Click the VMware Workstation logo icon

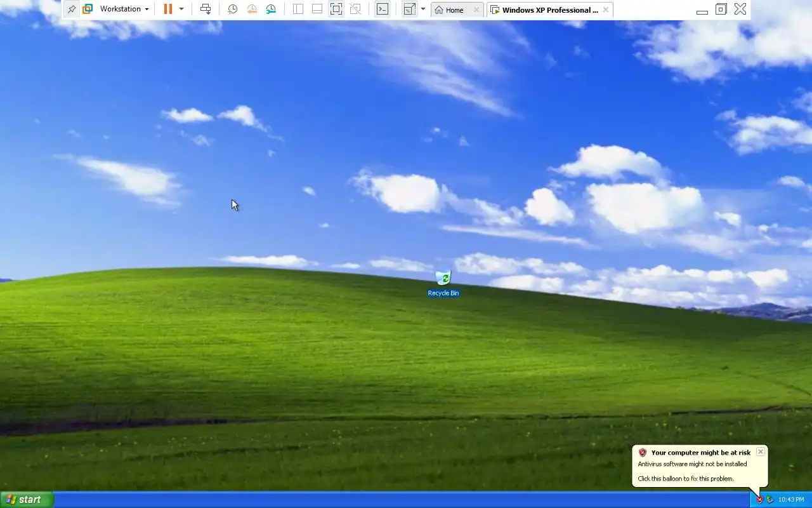pyautogui.click(x=88, y=9)
